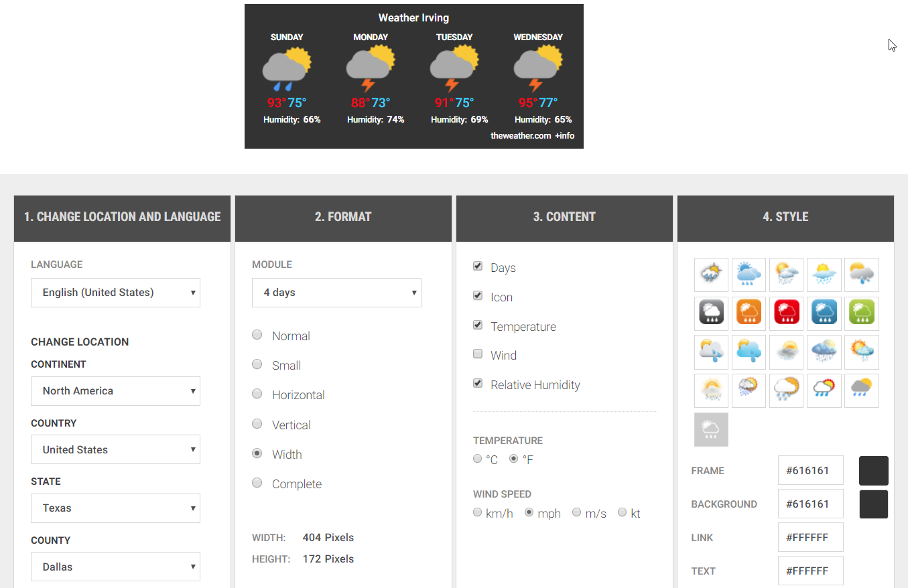The width and height of the screenshot is (908, 588).
Task: Enable the Wind checkbox
Action: (x=478, y=354)
